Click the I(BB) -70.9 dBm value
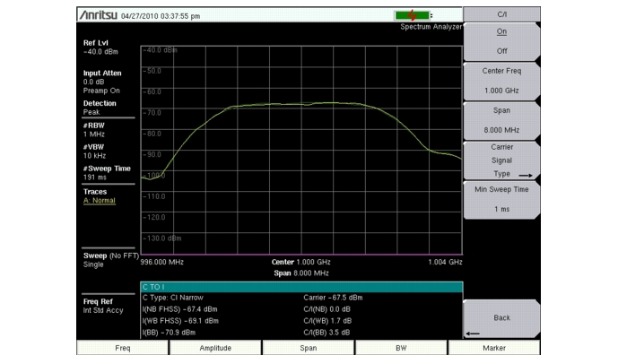Viewport: 618px width, 364px height. pos(169,333)
